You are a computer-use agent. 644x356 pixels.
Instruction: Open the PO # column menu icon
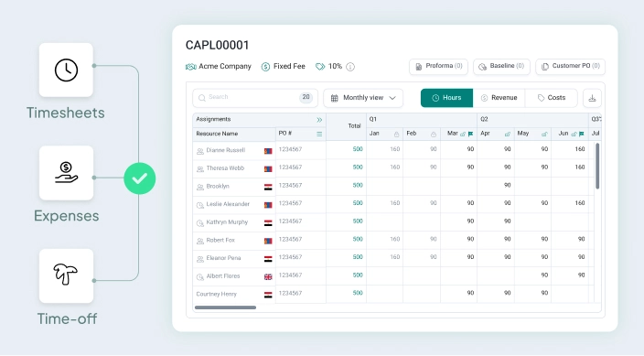pos(319,134)
